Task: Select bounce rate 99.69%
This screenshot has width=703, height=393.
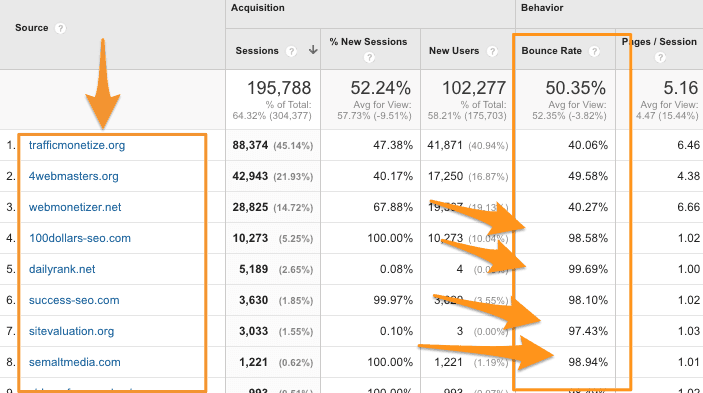Action: pyautogui.click(x=588, y=269)
